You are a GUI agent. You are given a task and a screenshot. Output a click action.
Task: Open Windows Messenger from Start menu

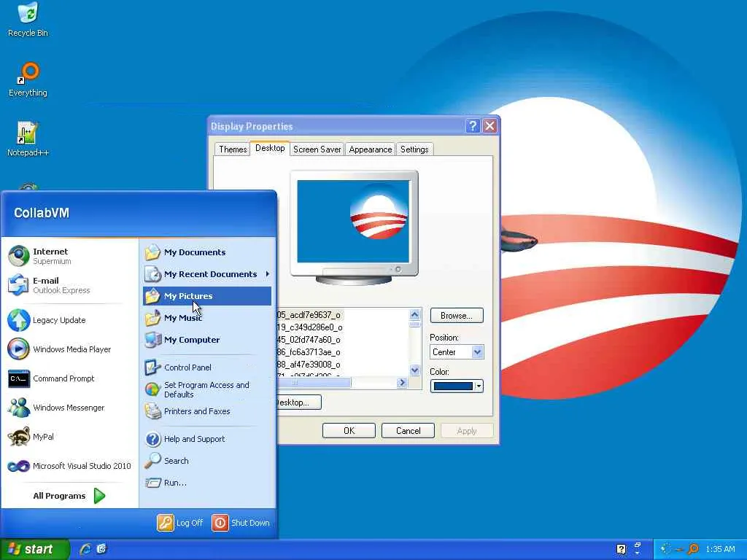click(69, 408)
